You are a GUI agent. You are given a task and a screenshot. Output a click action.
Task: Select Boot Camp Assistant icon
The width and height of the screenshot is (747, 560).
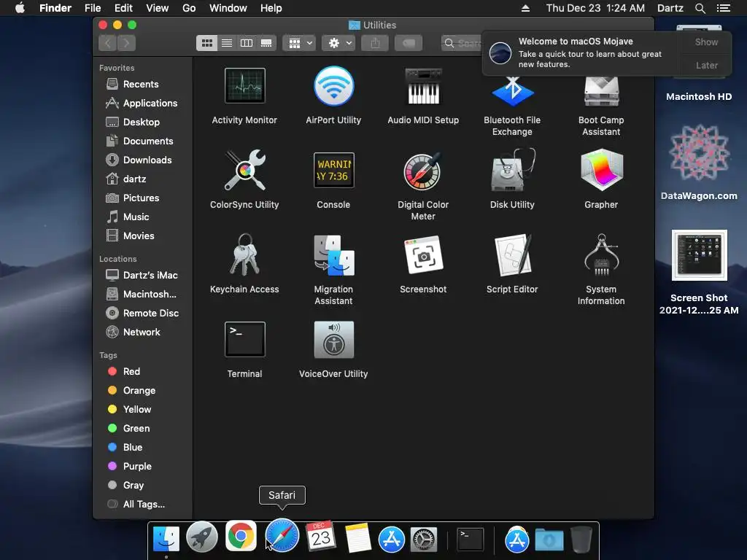(601, 90)
